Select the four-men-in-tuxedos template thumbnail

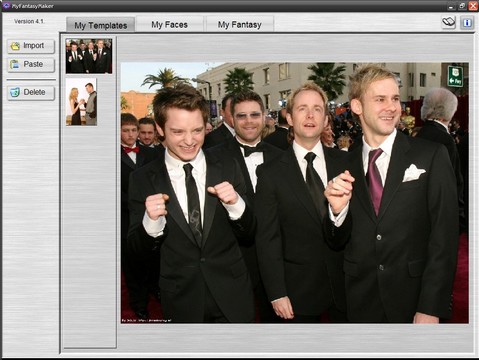[x=89, y=56]
